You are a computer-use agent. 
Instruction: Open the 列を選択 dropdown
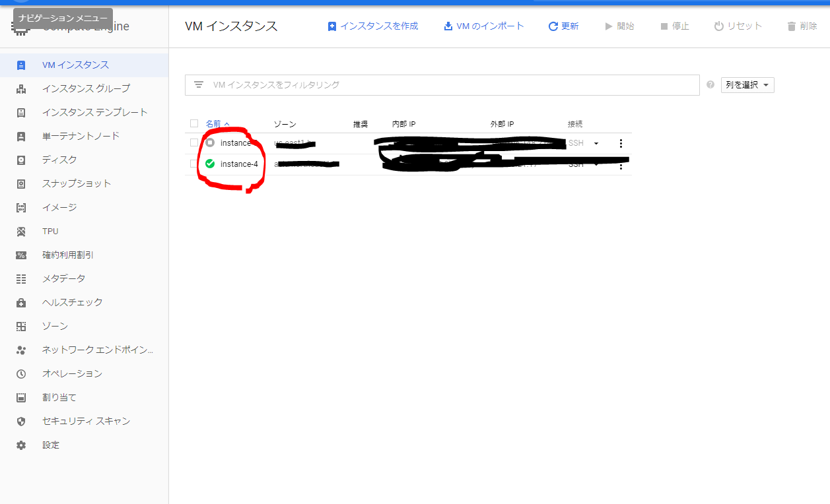tap(747, 84)
